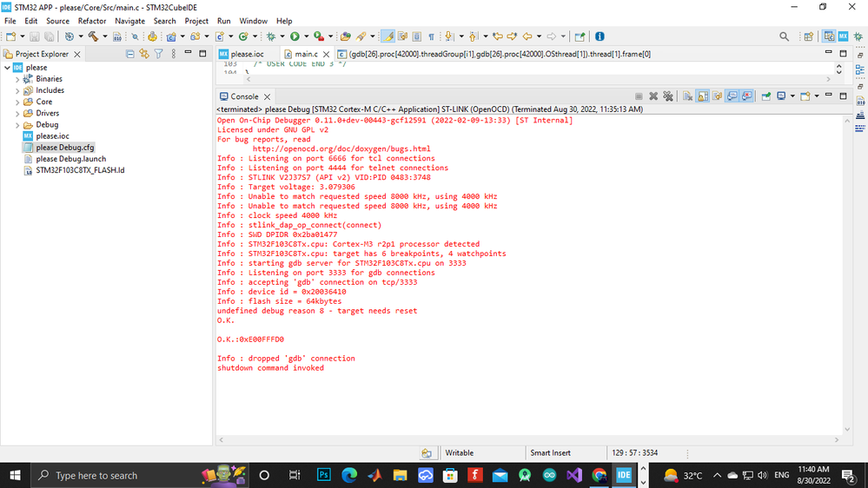Click Remove All Terminated Launches icon

click(668, 96)
